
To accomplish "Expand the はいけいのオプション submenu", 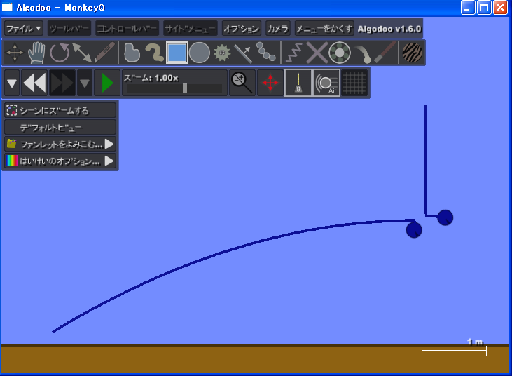I will coord(60,161).
